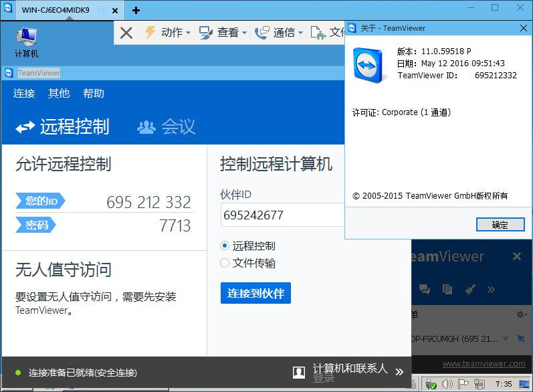533x392 pixels.
Task: Click TeamViewer ID 695212332 in About dialog
Action: coord(496,75)
